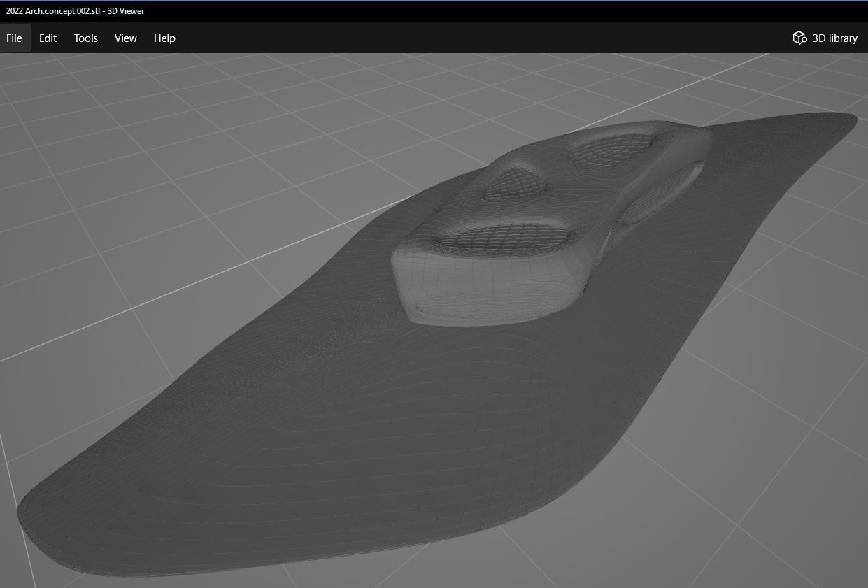Open the Tools menu
The height and width of the screenshot is (588, 868).
click(86, 38)
